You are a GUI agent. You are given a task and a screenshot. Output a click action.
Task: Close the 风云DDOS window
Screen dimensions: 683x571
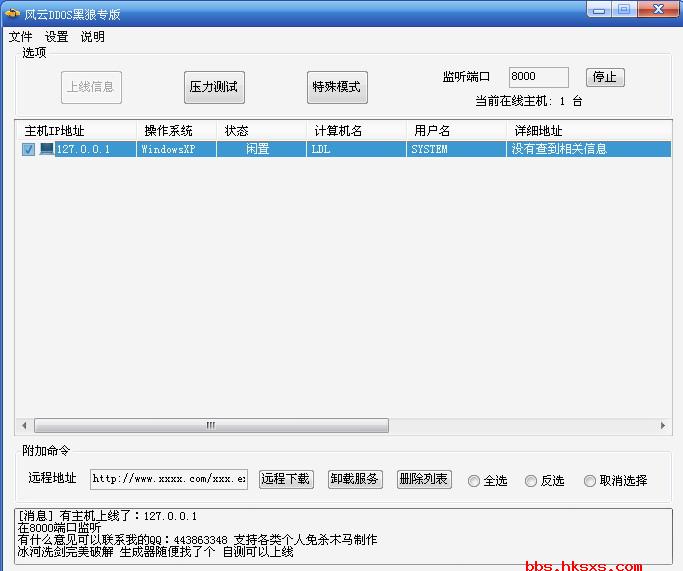tap(658, 9)
